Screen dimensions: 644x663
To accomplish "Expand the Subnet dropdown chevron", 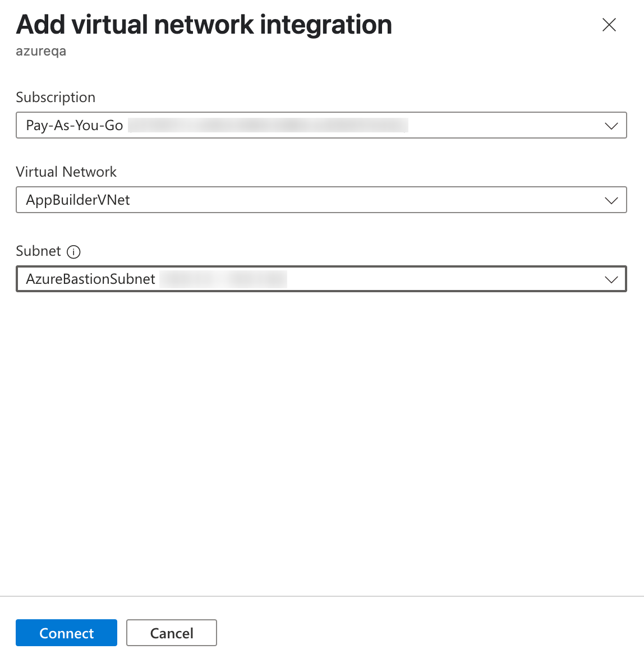I will coord(611,279).
